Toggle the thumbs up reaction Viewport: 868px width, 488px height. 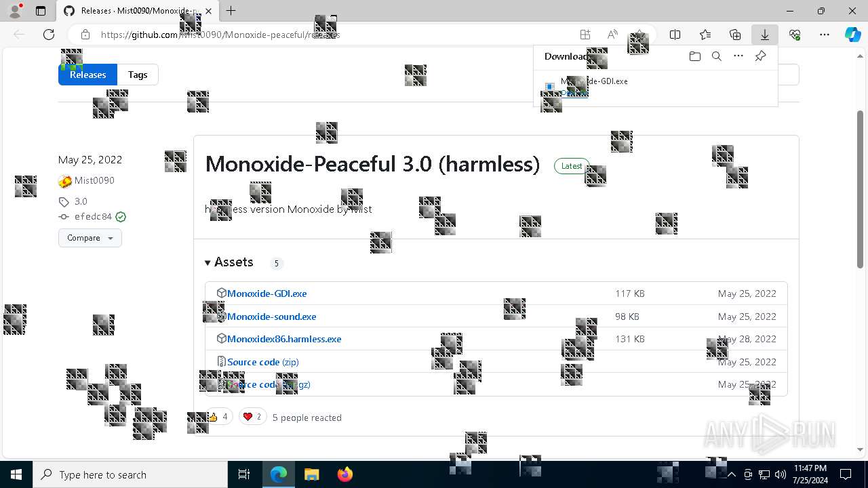[219, 417]
